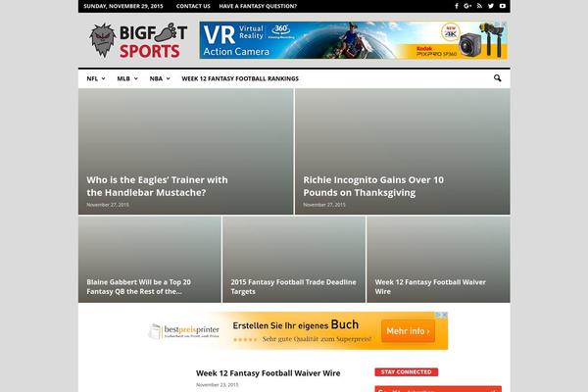588x392 pixels.
Task: Click the date Sunday, November 29, 2015
Action: click(x=123, y=6)
